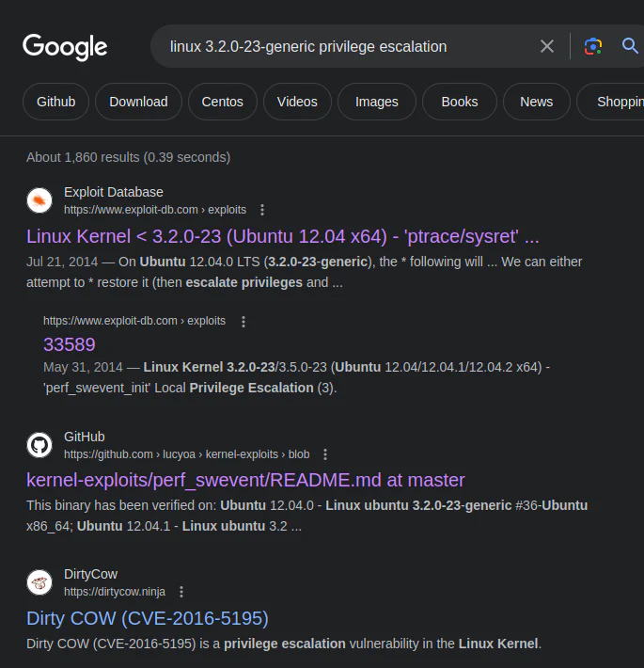Switch to Books results
644x668 pixels.
coord(460,102)
